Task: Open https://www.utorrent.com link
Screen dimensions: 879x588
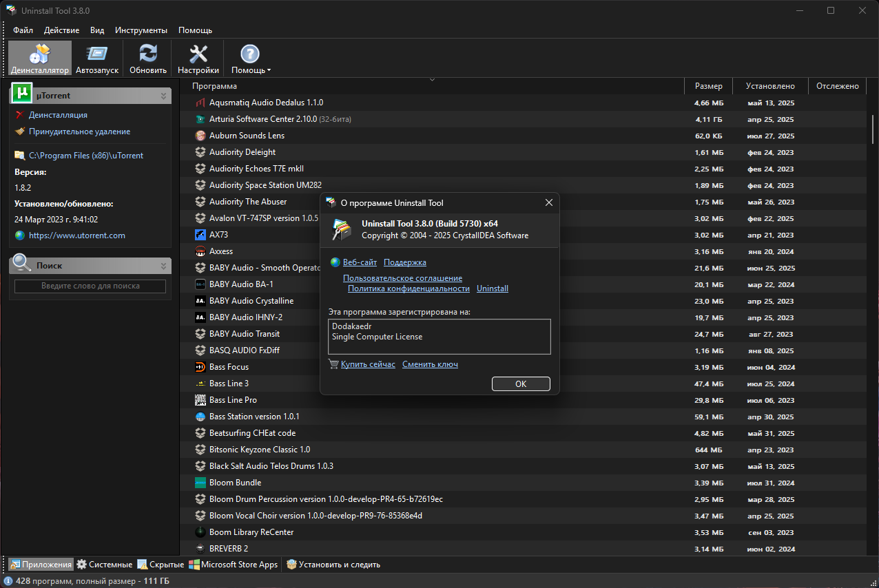Action: (77, 235)
